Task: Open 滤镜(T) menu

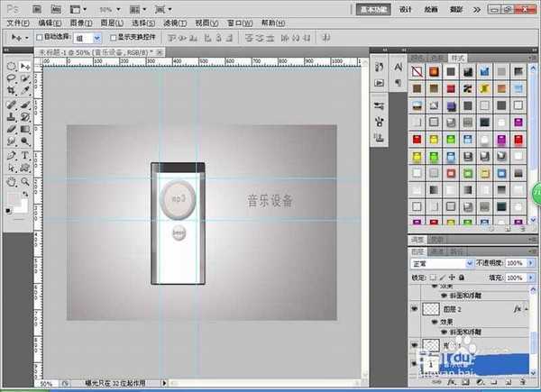Action: pos(175,23)
